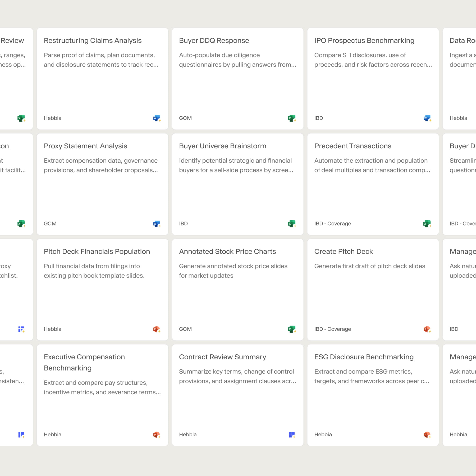Click description 'Identify potential strategic and financial buyers'
Screen dimensions: 476x476
(236, 165)
